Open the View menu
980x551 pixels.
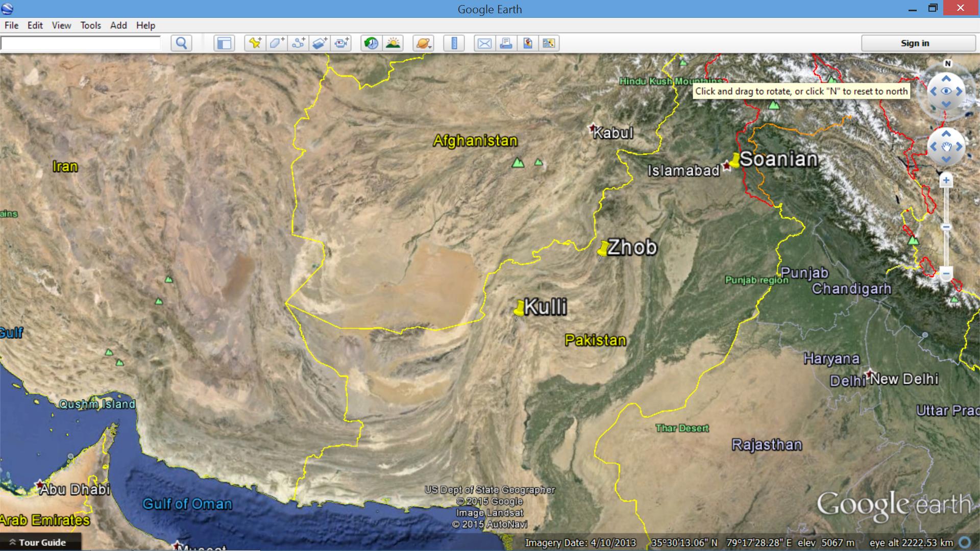click(x=61, y=25)
